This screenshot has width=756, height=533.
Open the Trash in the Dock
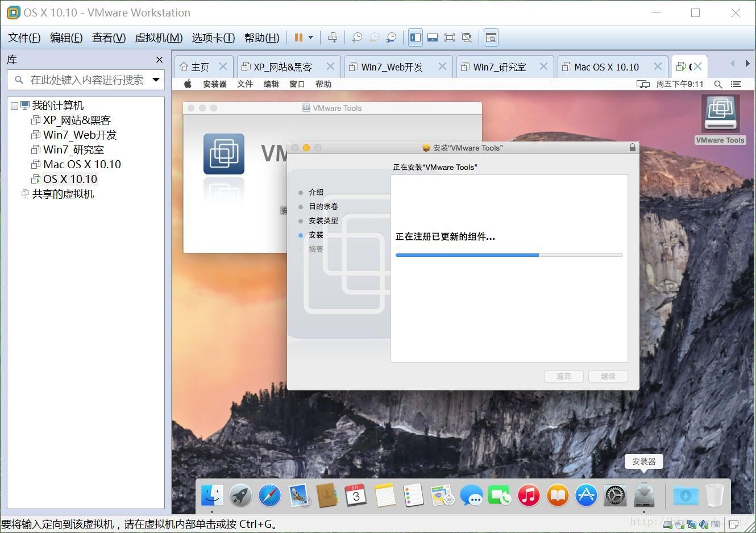coord(715,495)
